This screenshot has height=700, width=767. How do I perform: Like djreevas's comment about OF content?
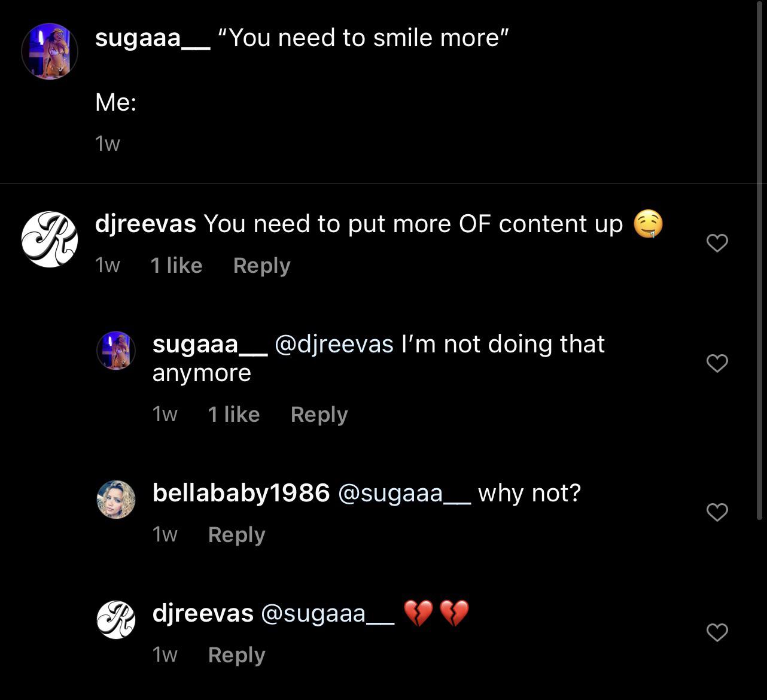click(x=717, y=243)
